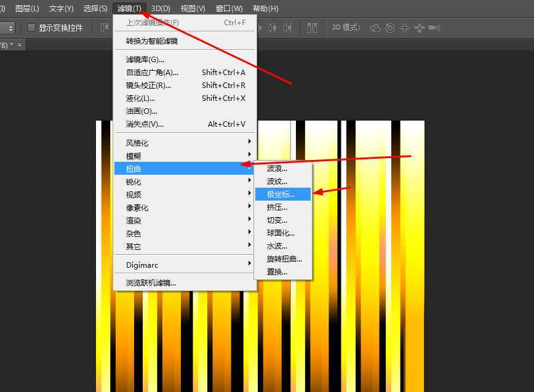Click the distribute centers icon in options bar
The image size is (534, 392).
pos(312,28)
